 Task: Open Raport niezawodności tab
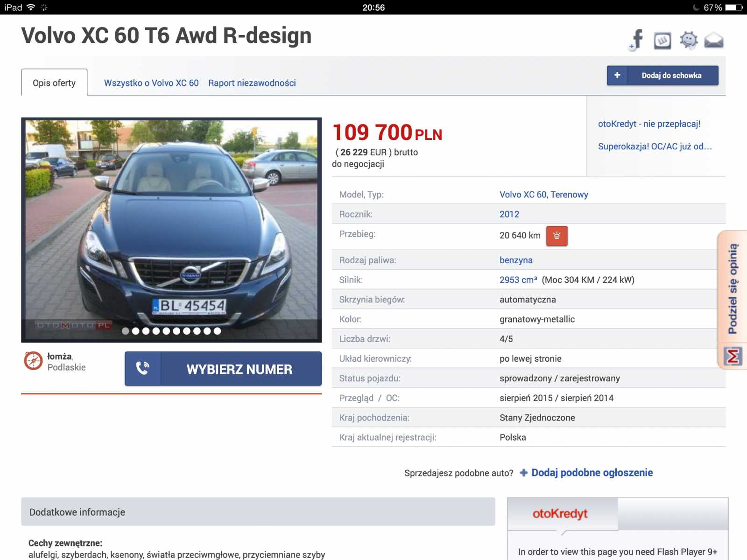tap(252, 83)
